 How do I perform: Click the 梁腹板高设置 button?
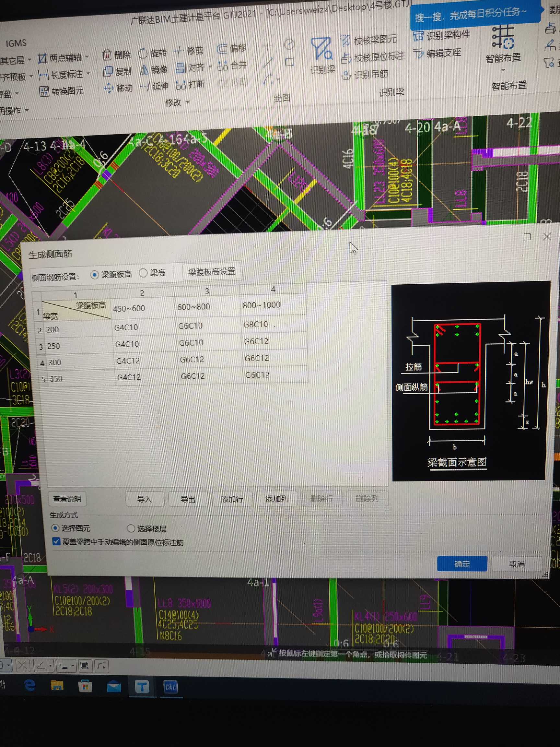tap(212, 271)
